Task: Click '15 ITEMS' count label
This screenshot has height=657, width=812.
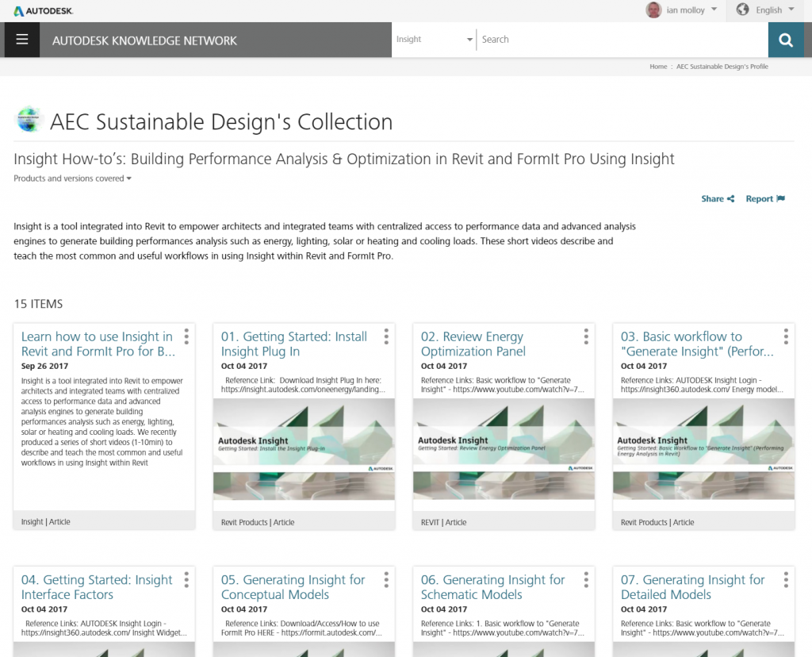Action: (38, 304)
